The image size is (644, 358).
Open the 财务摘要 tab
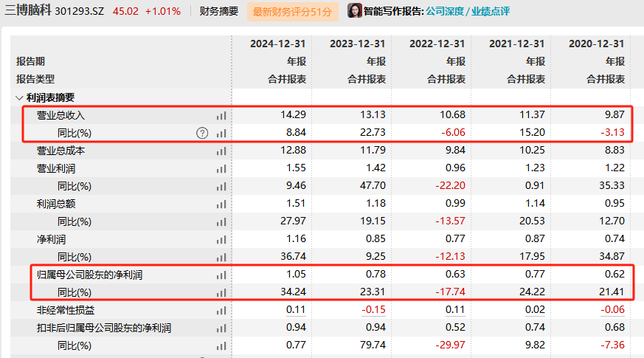pos(219,12)
